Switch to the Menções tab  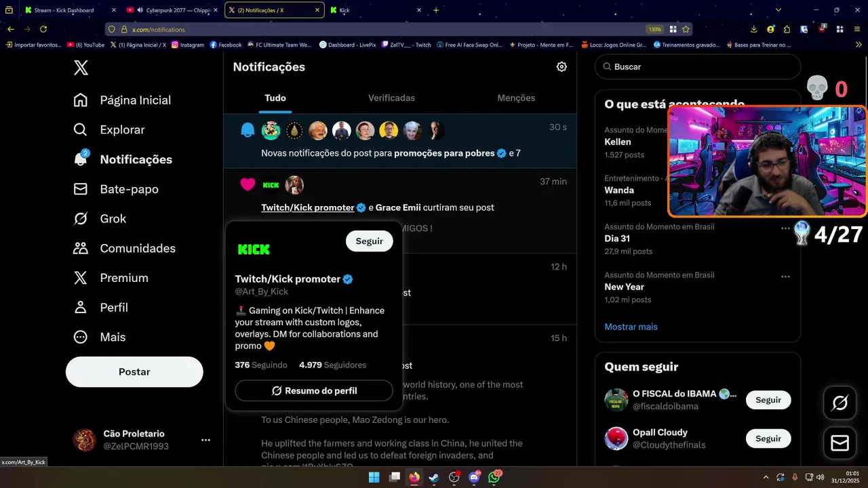516,98
